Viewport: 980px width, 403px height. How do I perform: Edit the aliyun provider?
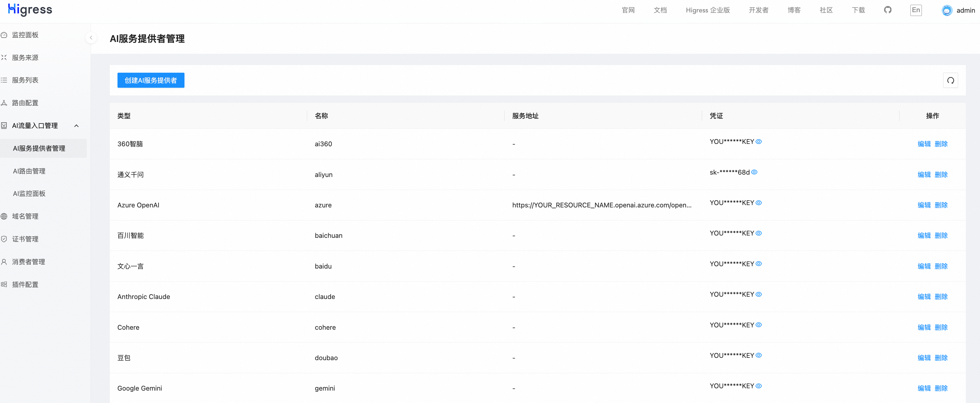click(924, 174)
